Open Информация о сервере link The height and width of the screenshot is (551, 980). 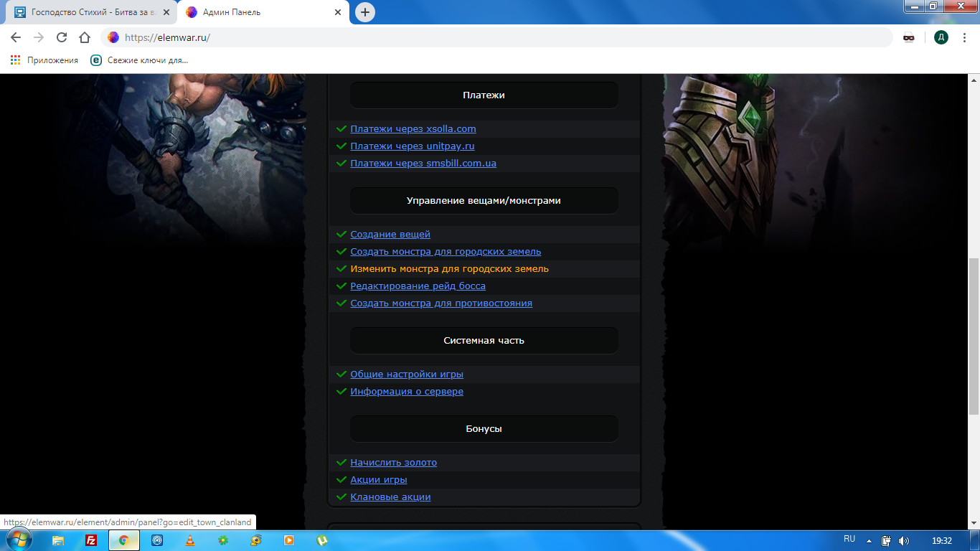point(407,392)
